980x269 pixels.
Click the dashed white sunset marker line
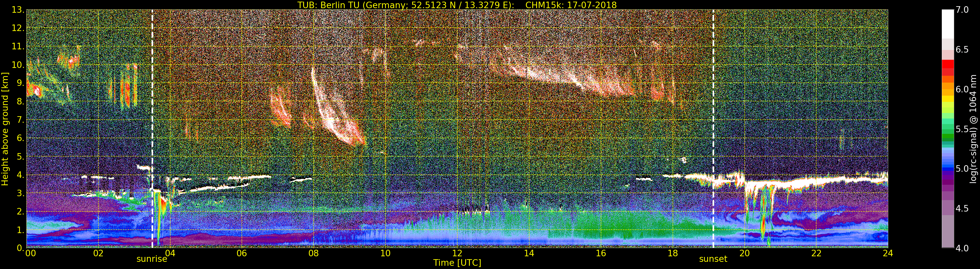click(x=713, y=129)
